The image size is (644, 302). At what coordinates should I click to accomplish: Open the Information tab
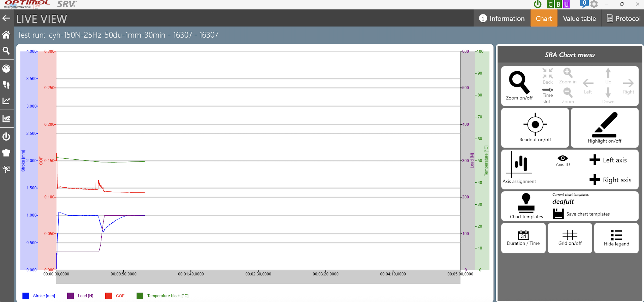pyautogui.click(x=501, y=18)
